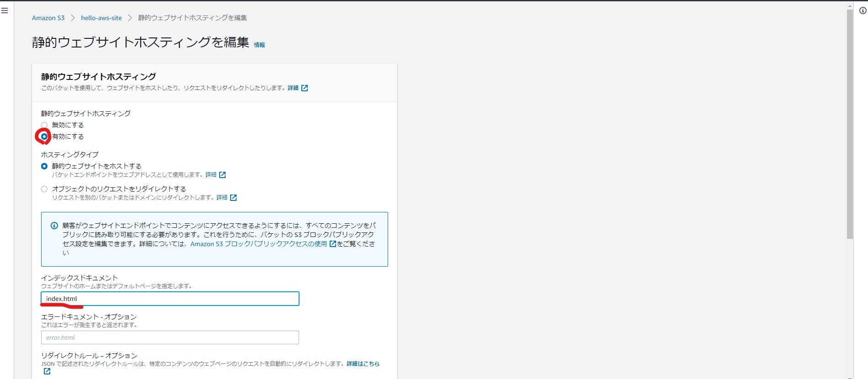Click the ホスティングタイプ label
The width and height of the screenshot is (868, 379).
70,155
